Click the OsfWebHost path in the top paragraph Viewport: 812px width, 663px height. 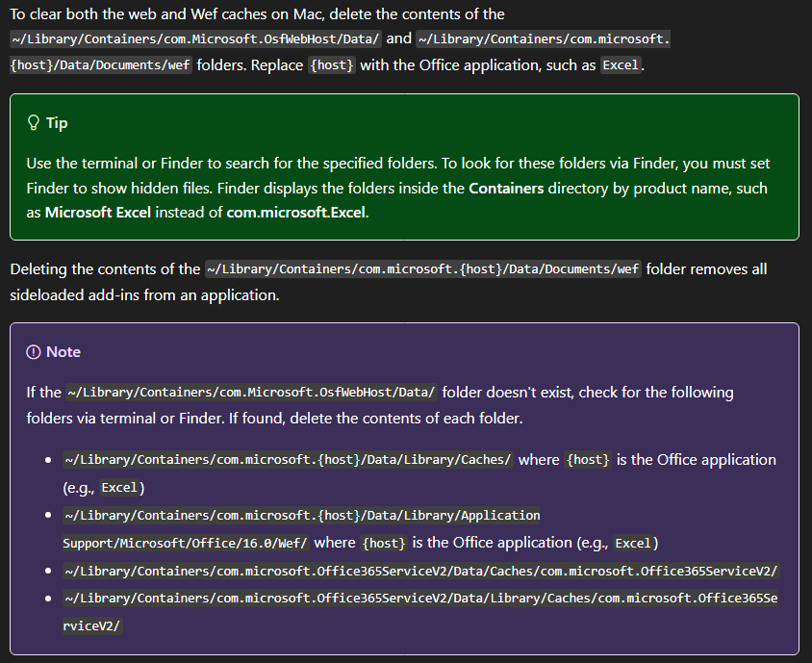pos(196,39)
